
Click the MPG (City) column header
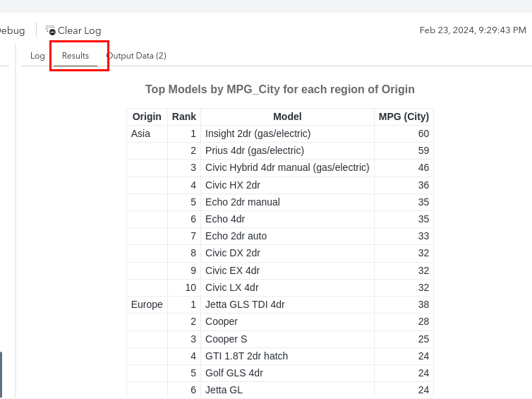(404, 117)
